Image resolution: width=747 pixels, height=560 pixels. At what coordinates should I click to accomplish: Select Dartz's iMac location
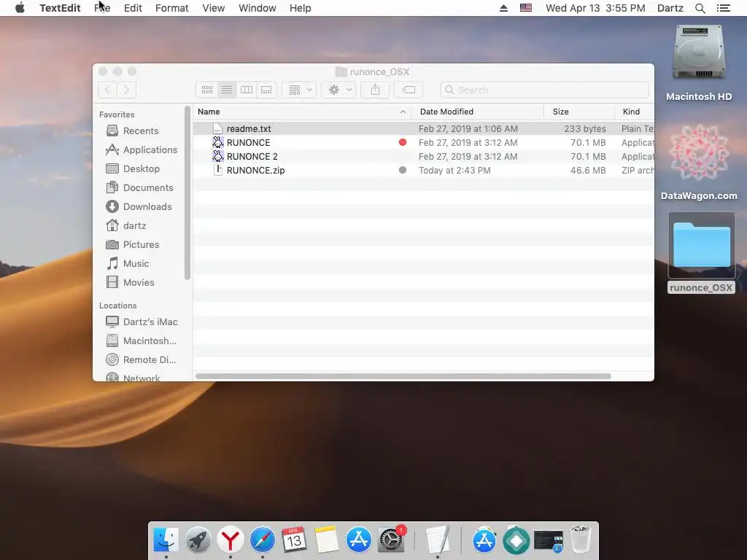point(142,322)
